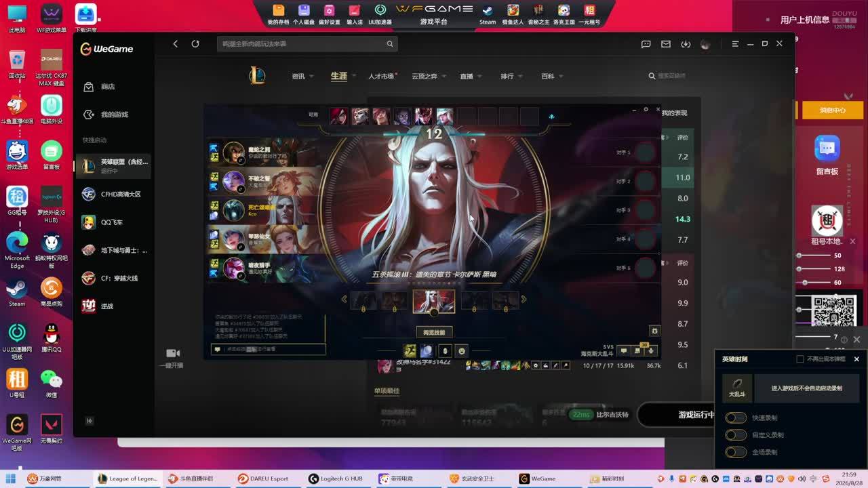Viewport: 868px width, 488px height.
Task: Refresh the WeGame page
Action: 195,43
